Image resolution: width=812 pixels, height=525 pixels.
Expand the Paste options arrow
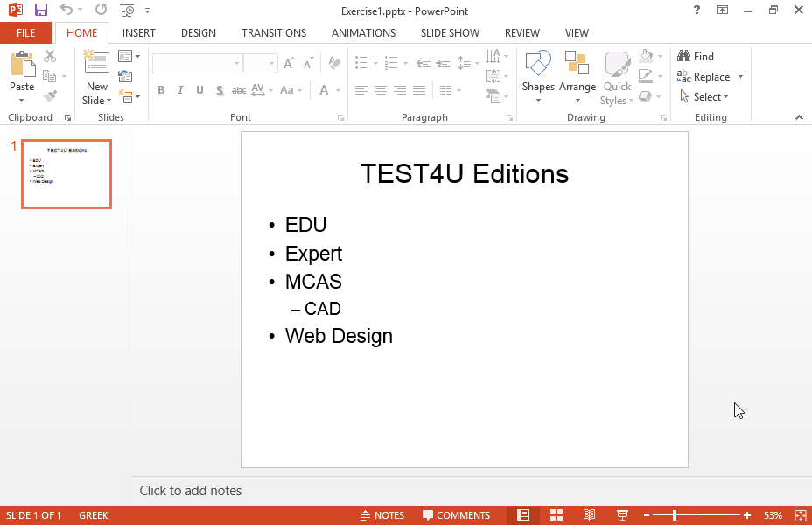pos(22,100)
